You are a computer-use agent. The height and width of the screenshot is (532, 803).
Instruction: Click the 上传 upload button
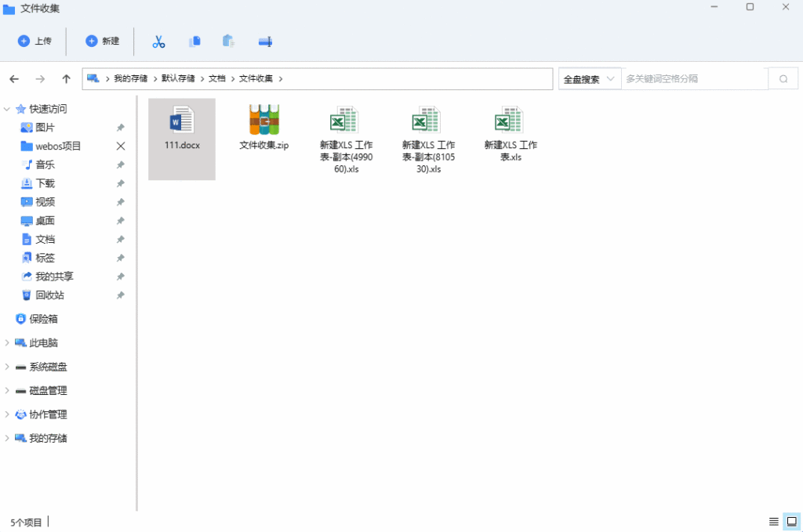click(x=35, y=42)
